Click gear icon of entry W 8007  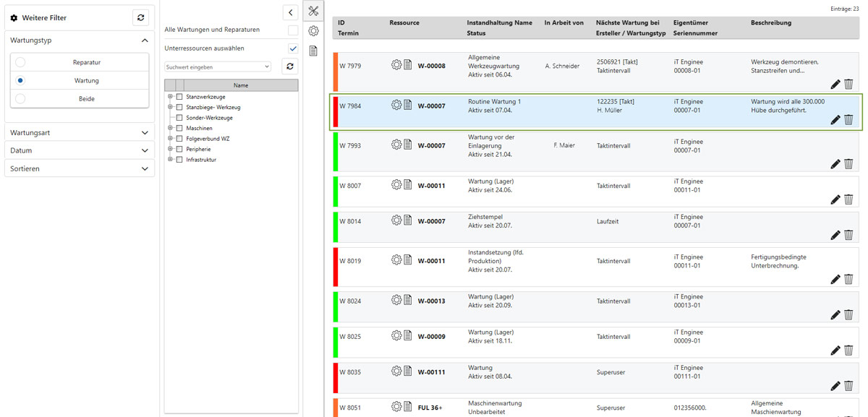[396, 185]
